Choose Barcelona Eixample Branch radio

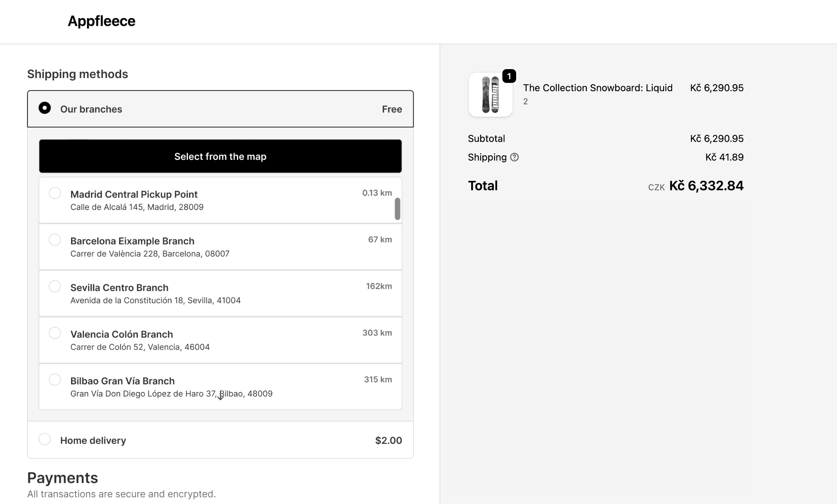pos(55,240)
